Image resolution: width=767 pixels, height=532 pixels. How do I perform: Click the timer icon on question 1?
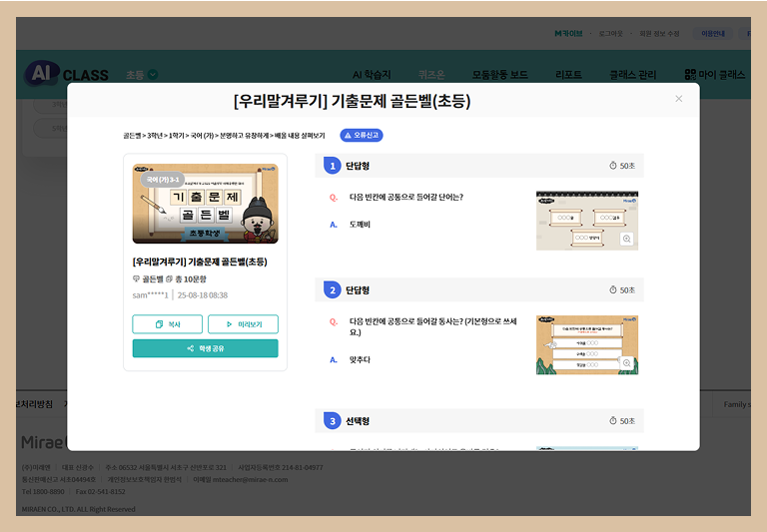(x=613, y=166)
